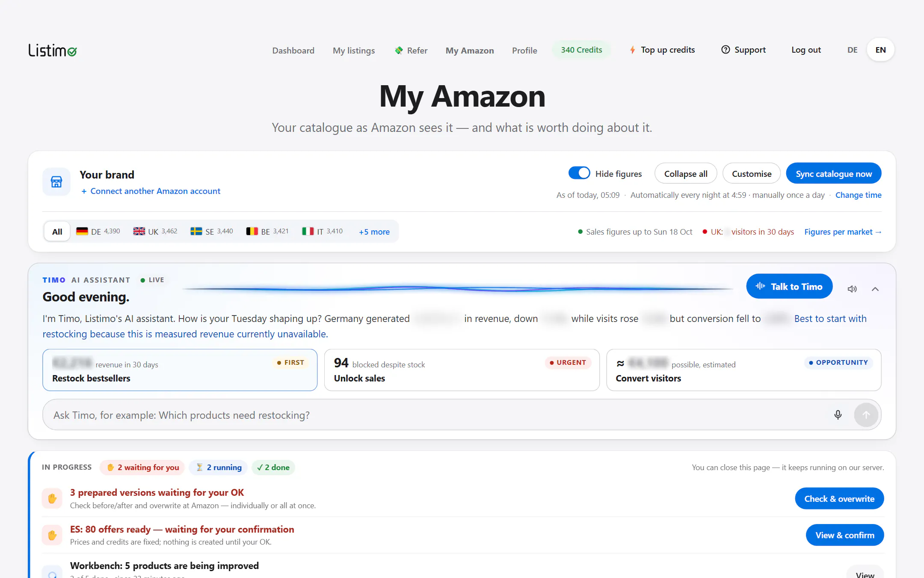
Task: Click the microphone icon in Ask Timo field
Action: pos(838,415)
